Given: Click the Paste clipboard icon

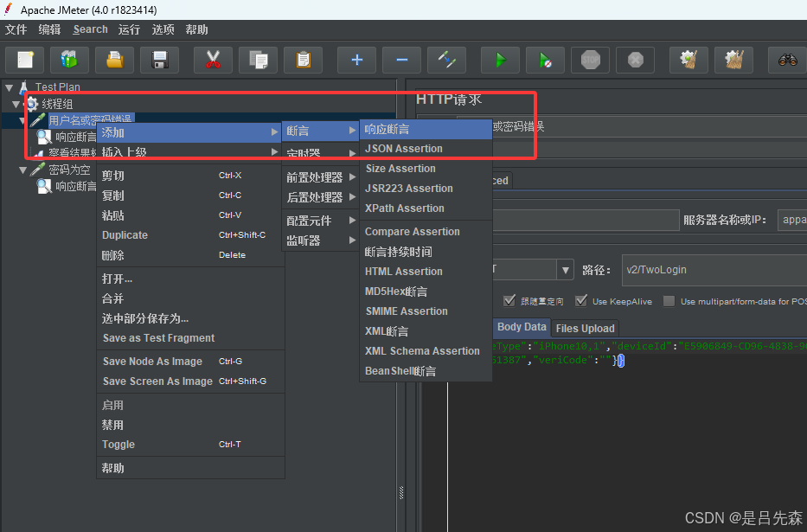Looking at the screenshot, I should click(x=303, y=60).
